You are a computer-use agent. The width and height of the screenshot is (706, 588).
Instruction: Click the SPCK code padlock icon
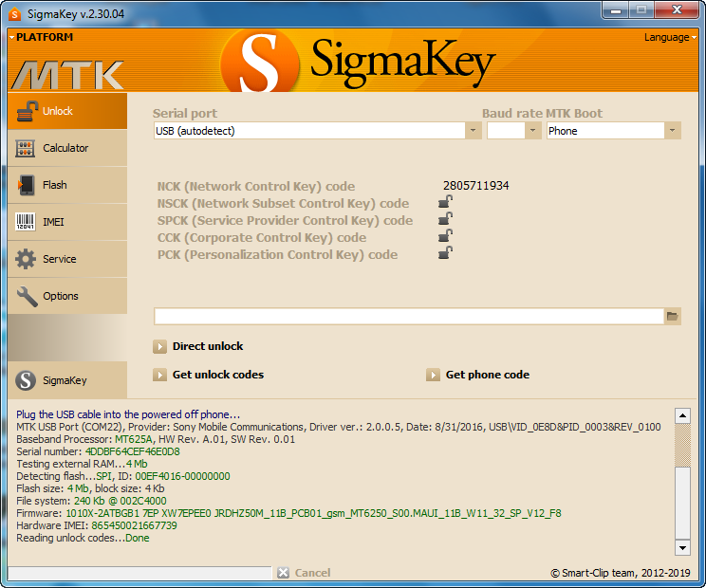(x=445, y=219)
